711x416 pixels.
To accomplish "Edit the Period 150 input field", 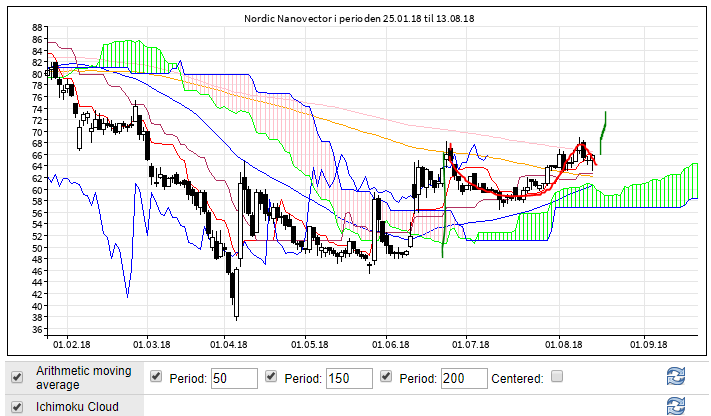I will point(349,378).
